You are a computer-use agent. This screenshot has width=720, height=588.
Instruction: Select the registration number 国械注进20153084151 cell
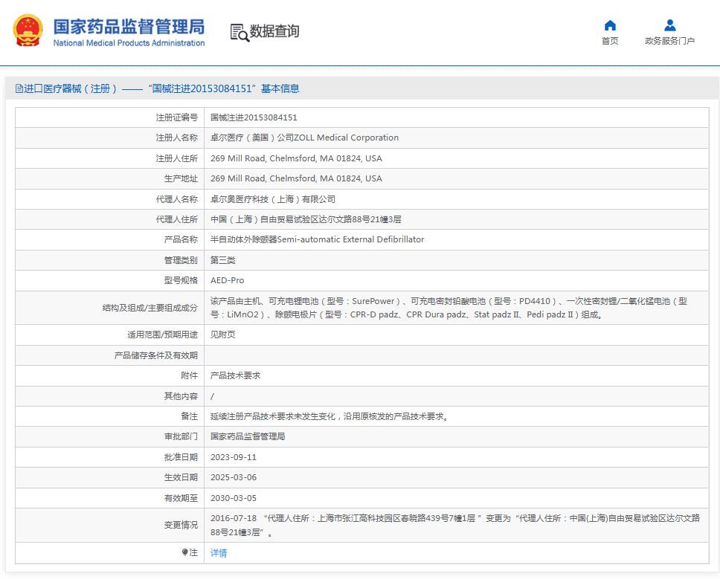tap(254, 117)
